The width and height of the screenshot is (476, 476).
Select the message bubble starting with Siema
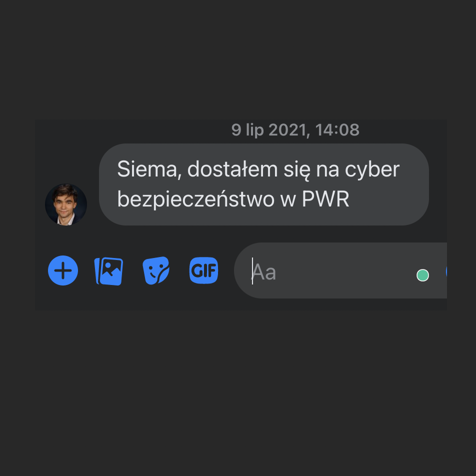pyautogui.click(x=264, y=184)
